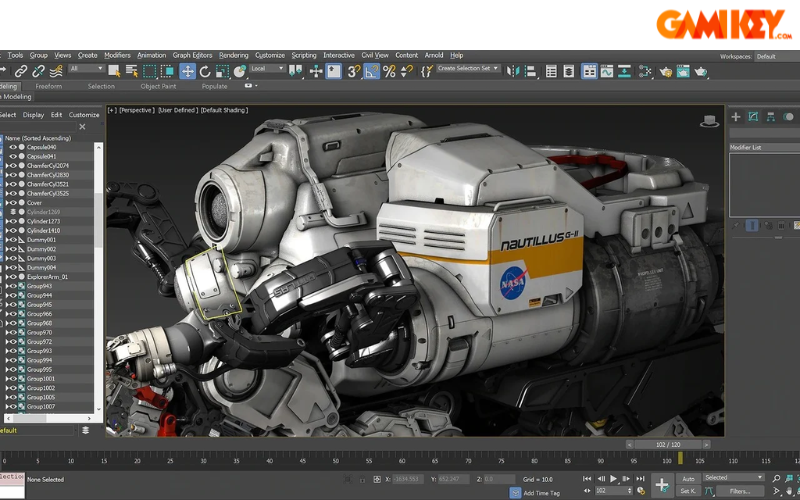Expand the ChamferCyl2074 tree node

click(7, 166)
